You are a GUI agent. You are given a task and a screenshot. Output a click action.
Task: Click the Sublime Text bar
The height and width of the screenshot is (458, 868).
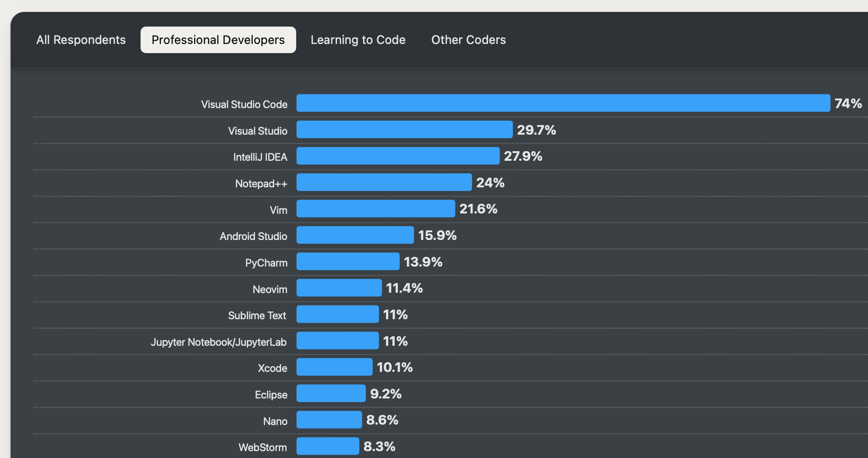pyautogui.click(x=338, y=314)
